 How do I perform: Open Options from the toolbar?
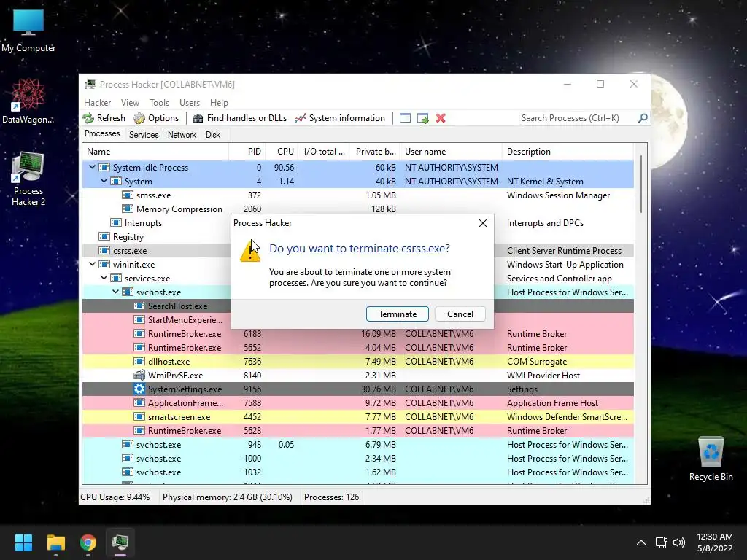click(x=156, y=118)
